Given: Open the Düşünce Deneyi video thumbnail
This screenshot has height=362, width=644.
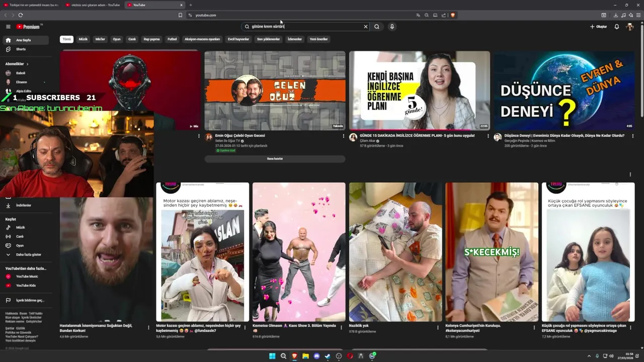Looking at the screenshot, I should click(564, 90).
